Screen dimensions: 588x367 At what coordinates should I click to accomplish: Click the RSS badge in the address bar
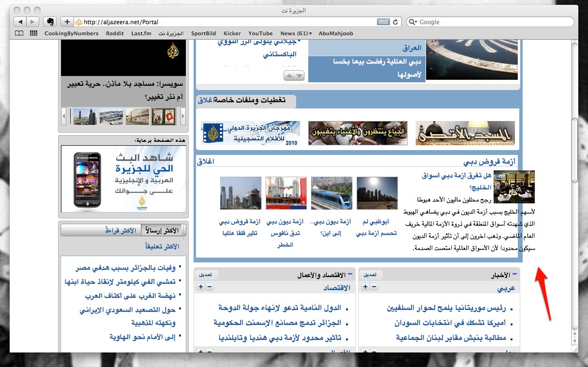point(383,22)
